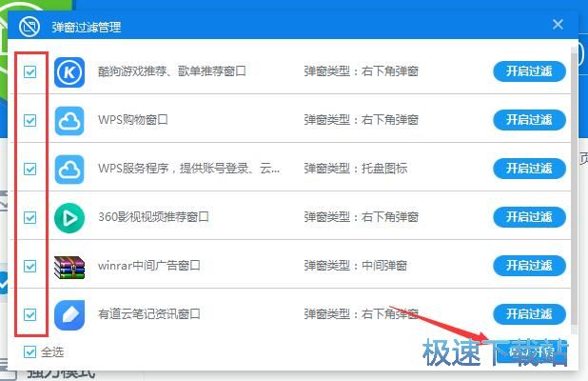Viewport: 588px width, 381px height.
Task: Close the 弹窗过滤管理 dialog
Action: tap(558, 26)
